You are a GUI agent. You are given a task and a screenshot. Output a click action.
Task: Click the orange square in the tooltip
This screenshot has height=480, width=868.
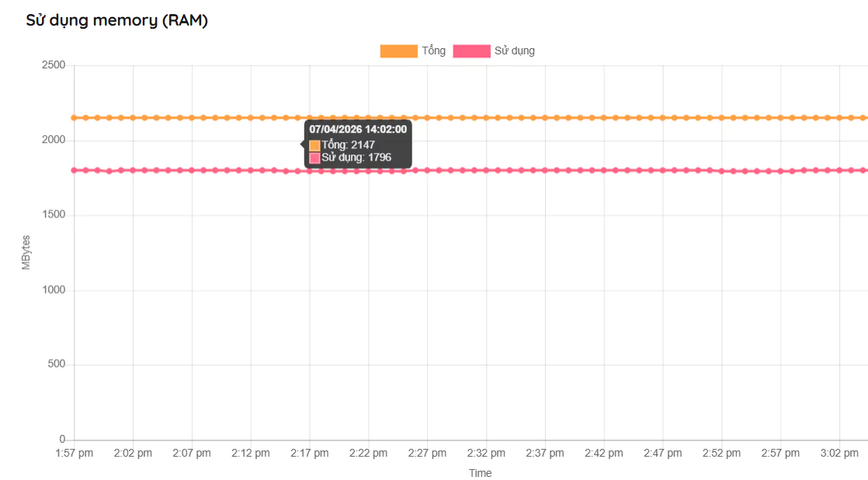314,145
